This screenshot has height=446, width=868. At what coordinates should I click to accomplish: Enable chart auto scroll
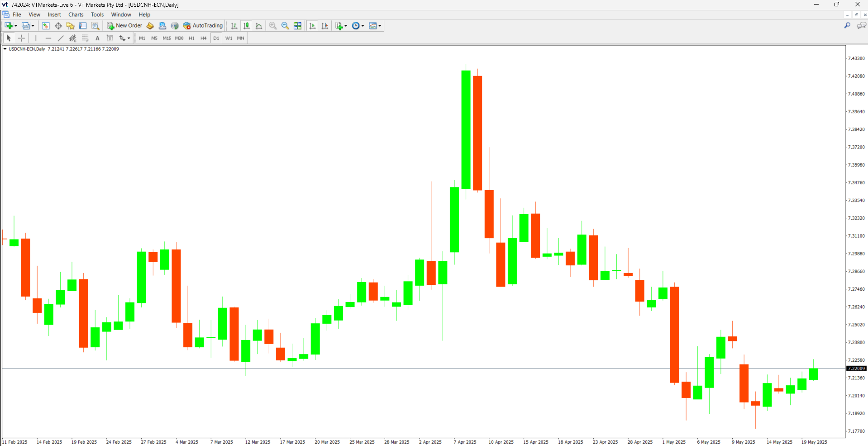coord(312,26)
